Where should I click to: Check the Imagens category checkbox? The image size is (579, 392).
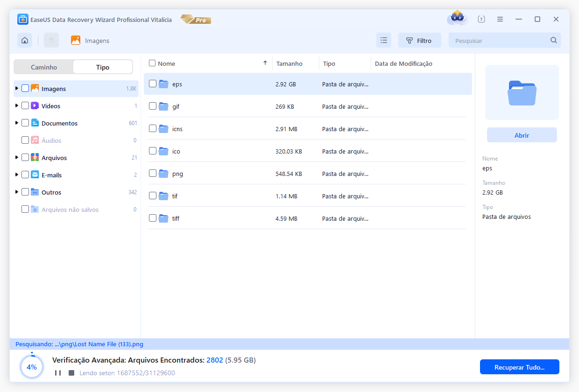(25, 88)
